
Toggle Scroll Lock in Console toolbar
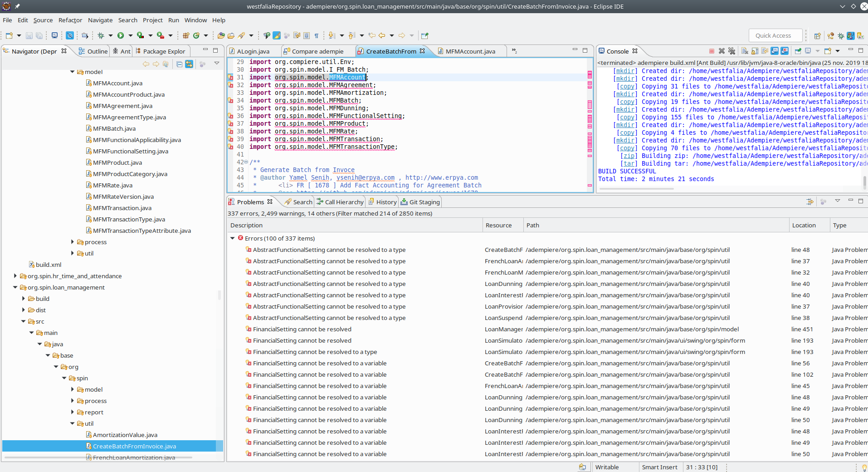point(755,51)
